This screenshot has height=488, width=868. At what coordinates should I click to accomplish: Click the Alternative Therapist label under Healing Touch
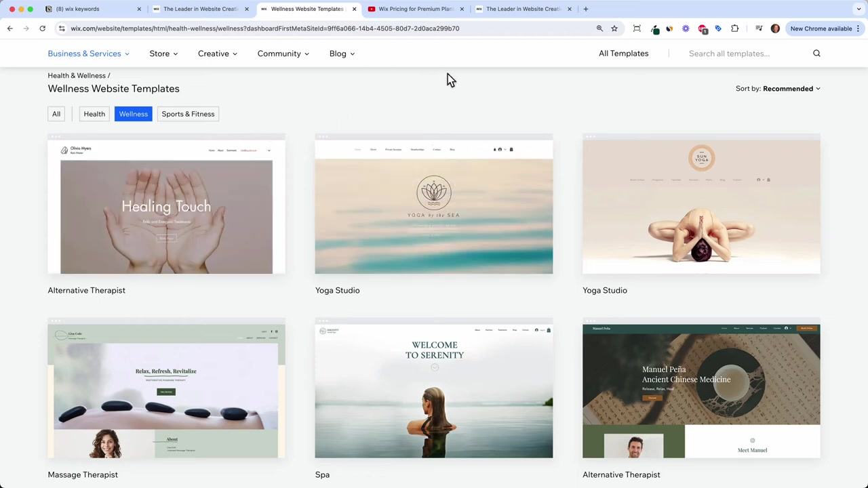(x=86, y=290)
